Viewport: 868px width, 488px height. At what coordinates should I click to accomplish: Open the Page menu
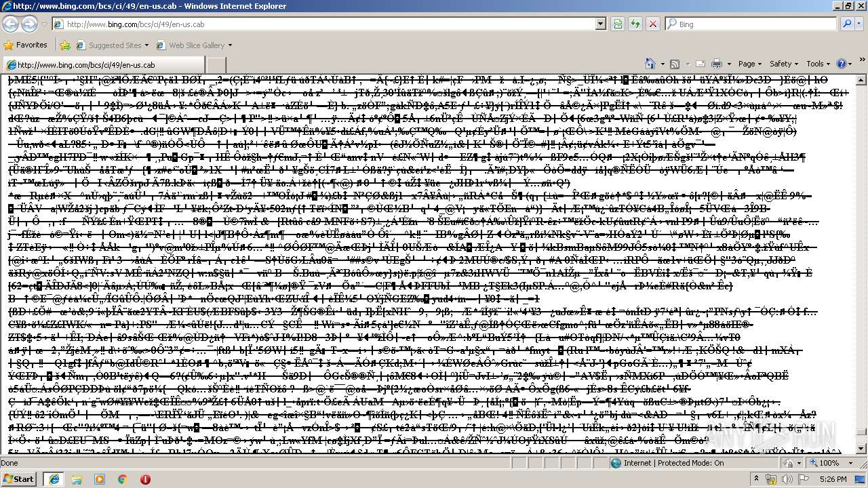(x=749, y=64)
